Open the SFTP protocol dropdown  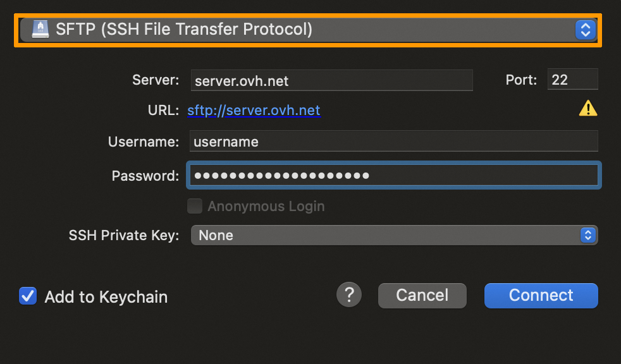tap(304, 30)
